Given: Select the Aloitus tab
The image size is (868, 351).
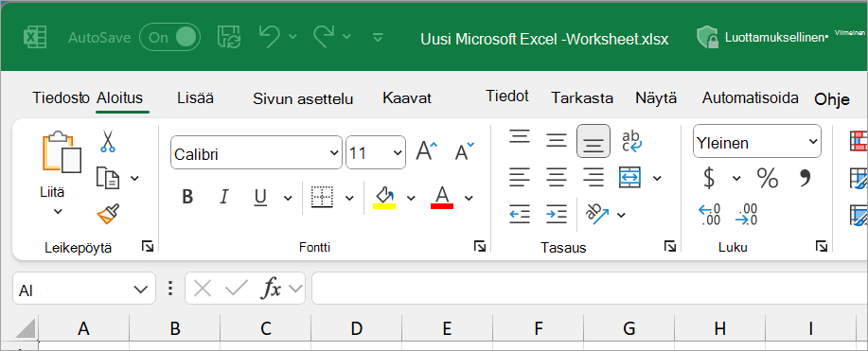Looking at the screenshot, I should [x=119, y=98].
